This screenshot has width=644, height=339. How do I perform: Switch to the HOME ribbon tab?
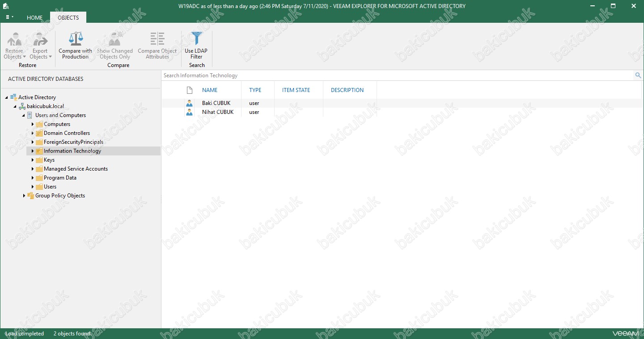35,18
